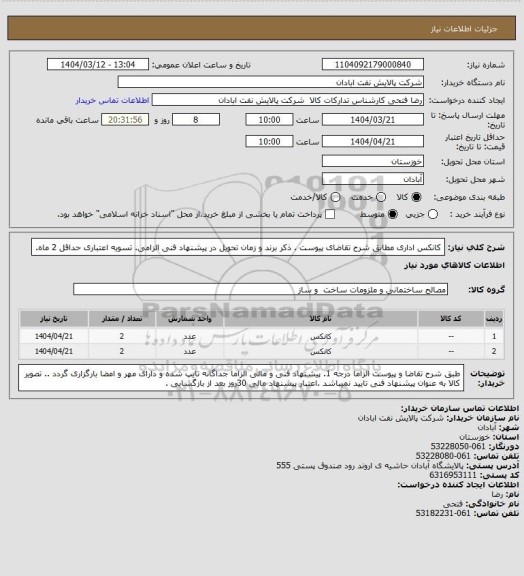
Task: Toggle the Islamic treasury payment checkbox
Action: click(330, 214)
